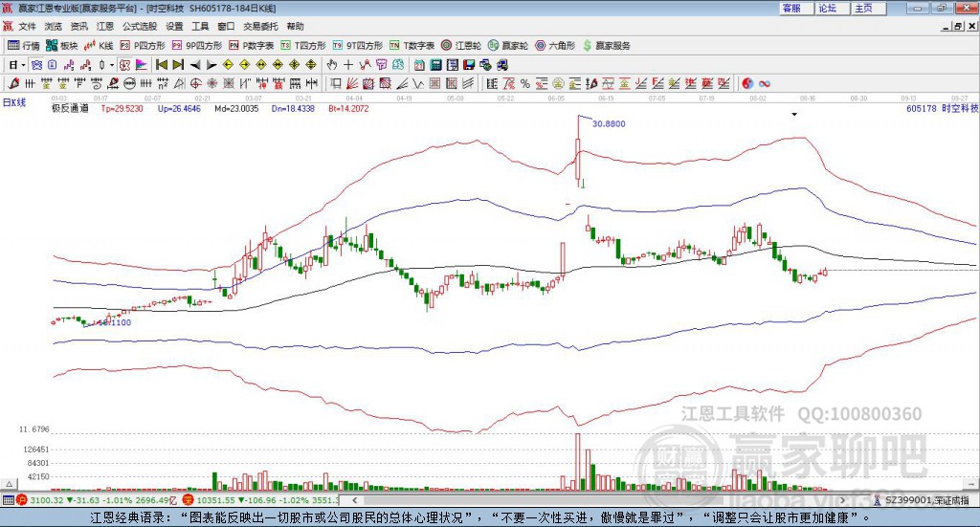980x527 pixels.
Task: Click the calendar date icon
Action: coord(419,65)
